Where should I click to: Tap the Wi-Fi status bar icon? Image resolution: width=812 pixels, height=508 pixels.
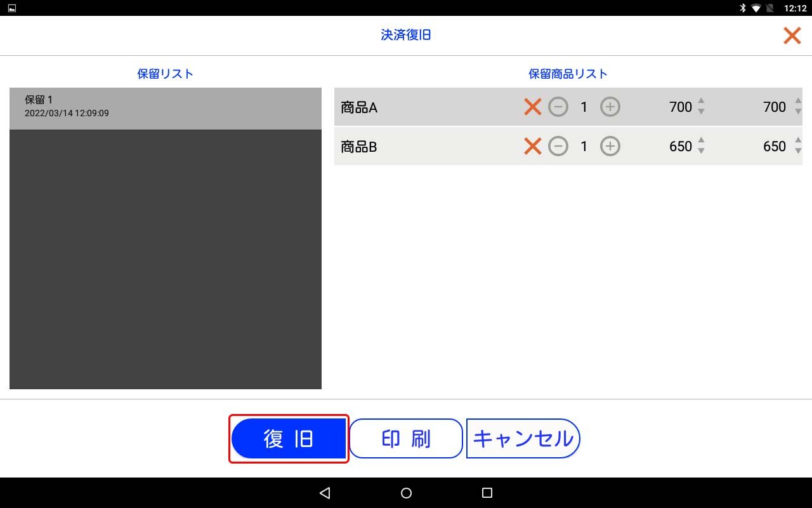[756, 8]
